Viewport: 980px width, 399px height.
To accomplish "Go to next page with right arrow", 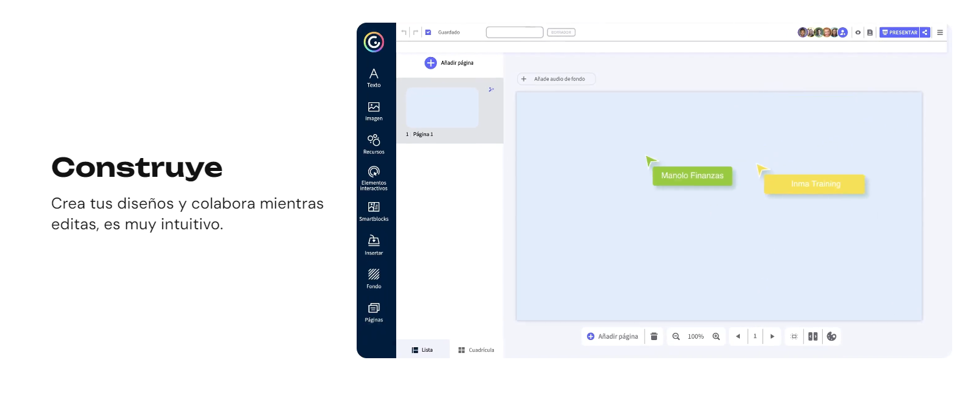I will click(772, 336).
